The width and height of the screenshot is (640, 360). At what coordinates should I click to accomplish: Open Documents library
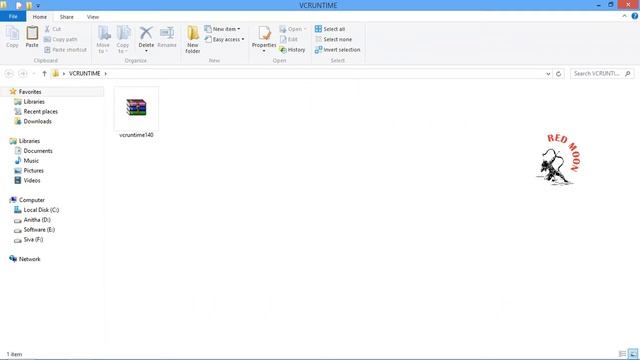coord(38,151)
